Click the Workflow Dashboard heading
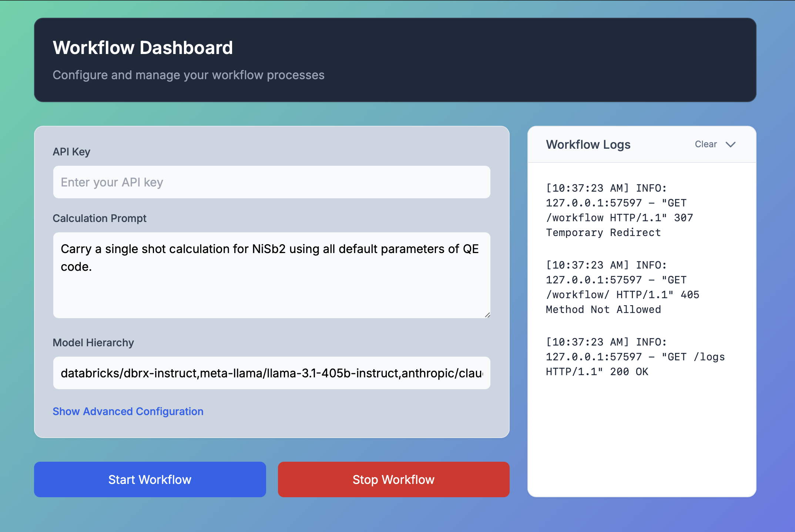Viewport: 795px width, 532px height. pos(143,48)
